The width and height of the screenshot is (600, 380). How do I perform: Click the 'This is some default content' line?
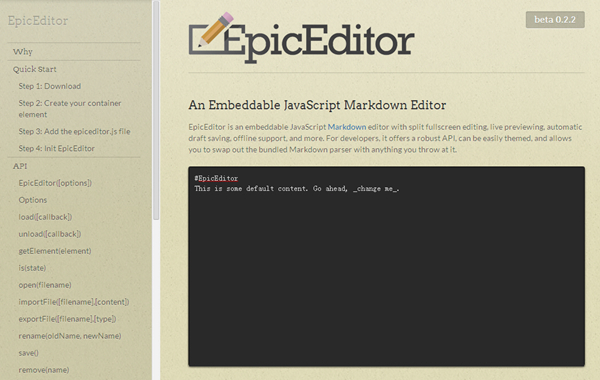297,189
